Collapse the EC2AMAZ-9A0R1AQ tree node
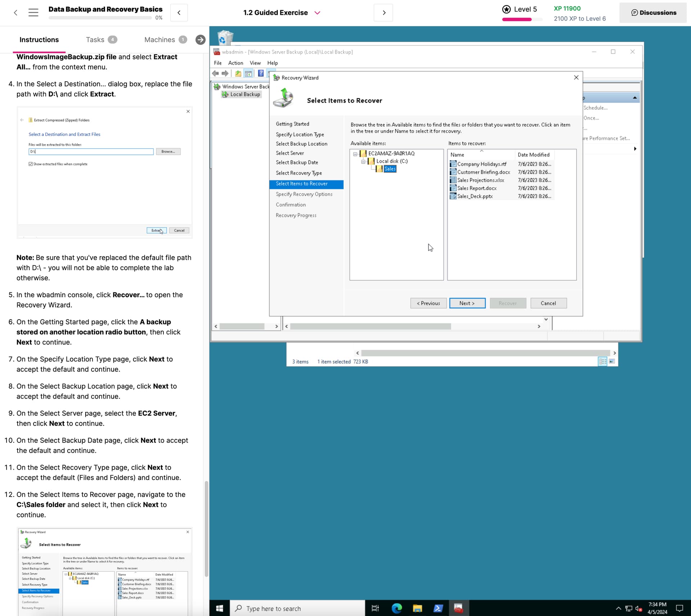 (x=355, y=154)
